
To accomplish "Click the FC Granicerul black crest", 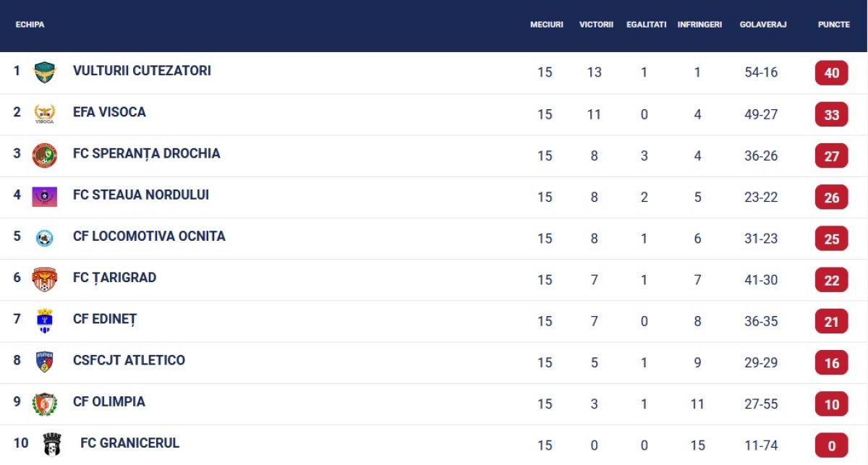I will [x=51, y=444].
